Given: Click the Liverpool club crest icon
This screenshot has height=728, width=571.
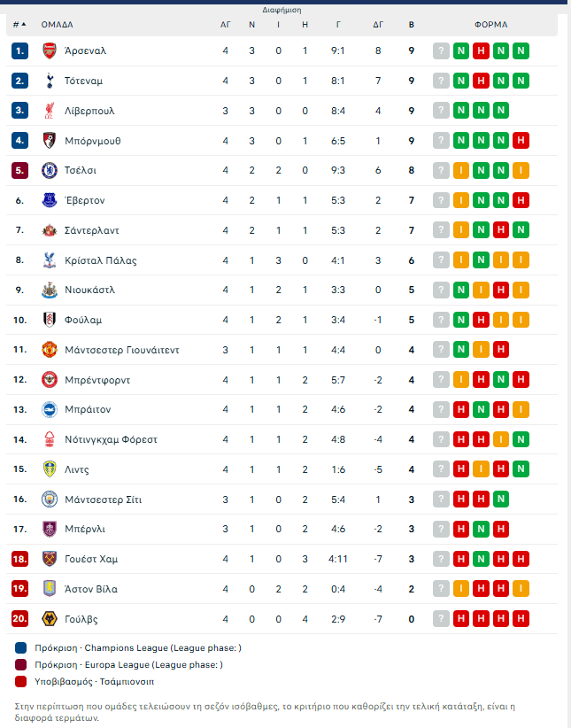Looking at the screenshot, I should pyautogui.click(x=50, y=111).
